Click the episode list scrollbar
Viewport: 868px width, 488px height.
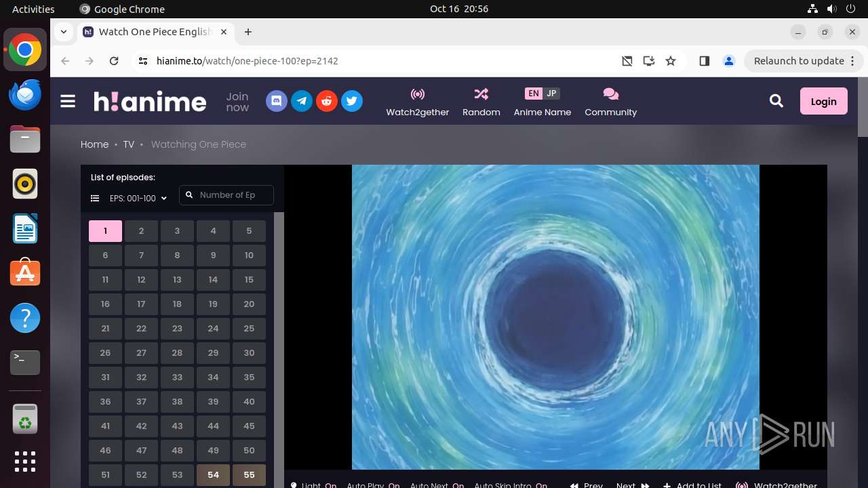point(279,350)
